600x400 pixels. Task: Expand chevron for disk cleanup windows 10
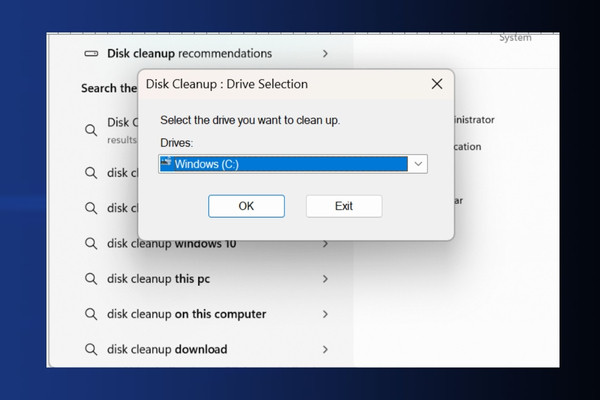[325, 244]
